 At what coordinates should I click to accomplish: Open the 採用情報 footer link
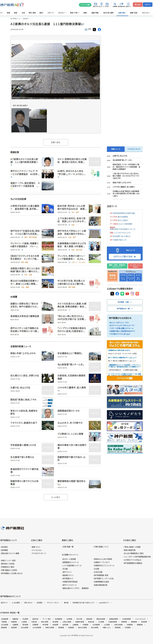[4, 550]
